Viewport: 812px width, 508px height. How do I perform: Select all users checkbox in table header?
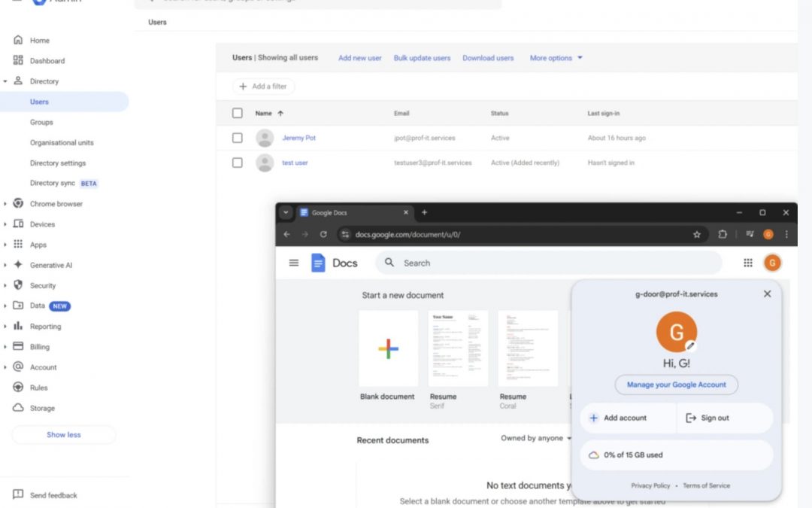point(237,113)
